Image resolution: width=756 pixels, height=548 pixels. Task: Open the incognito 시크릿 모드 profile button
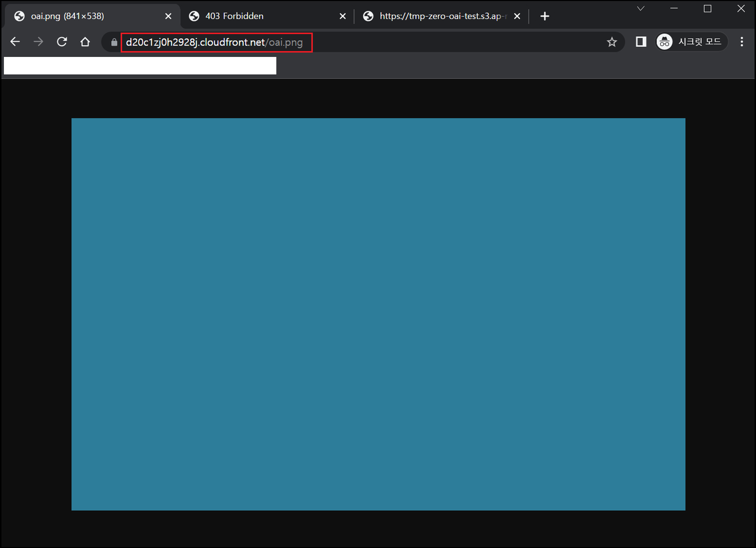click(692, 42)
